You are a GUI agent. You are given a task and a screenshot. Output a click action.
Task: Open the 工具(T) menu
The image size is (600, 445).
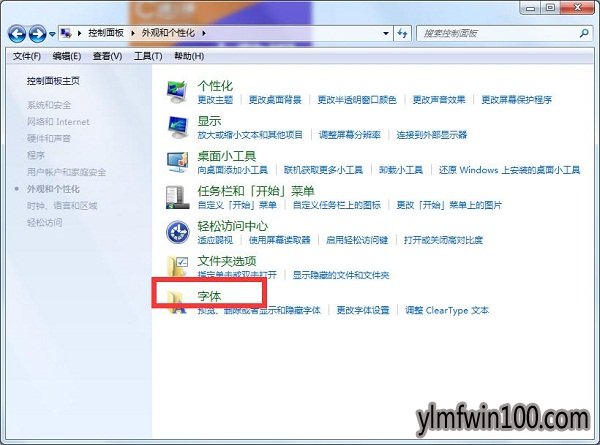click(148, 56)
